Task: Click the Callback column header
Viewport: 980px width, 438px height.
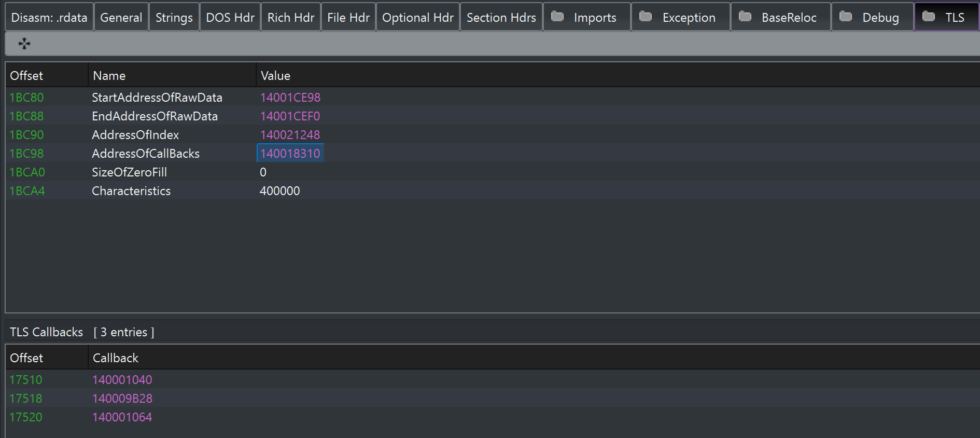Action: [534, 358]
